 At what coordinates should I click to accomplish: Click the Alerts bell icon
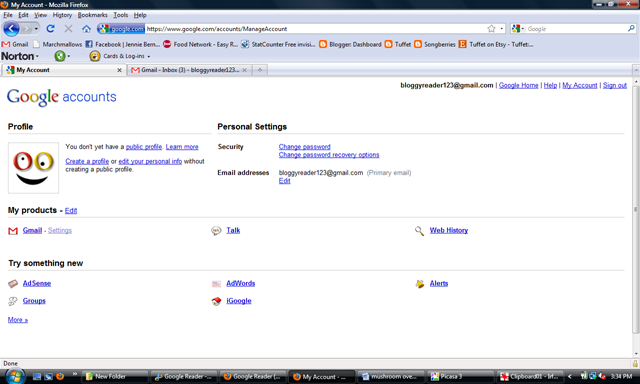click(420, 284)
